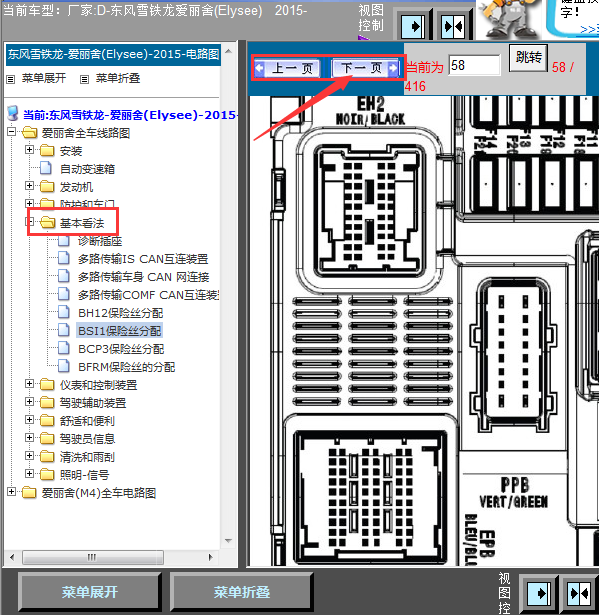Expand the 安装 folder node
Screen dimensions: 599x615
(29, 150)
